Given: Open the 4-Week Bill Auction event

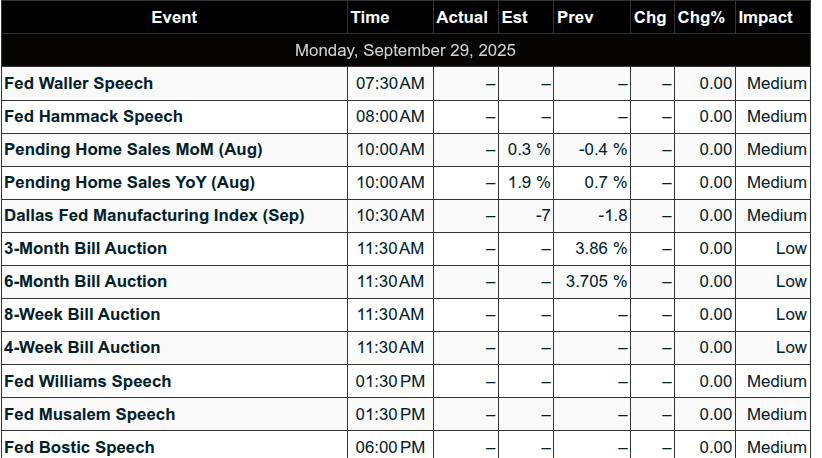Looking at the screenshot, I should [82, 347].
